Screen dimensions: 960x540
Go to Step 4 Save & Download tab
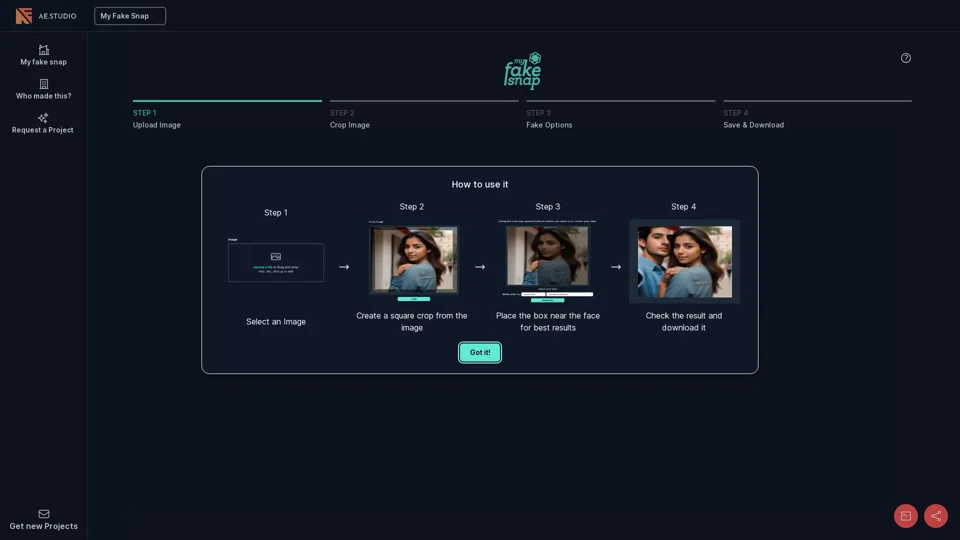(x=817, y=118)
